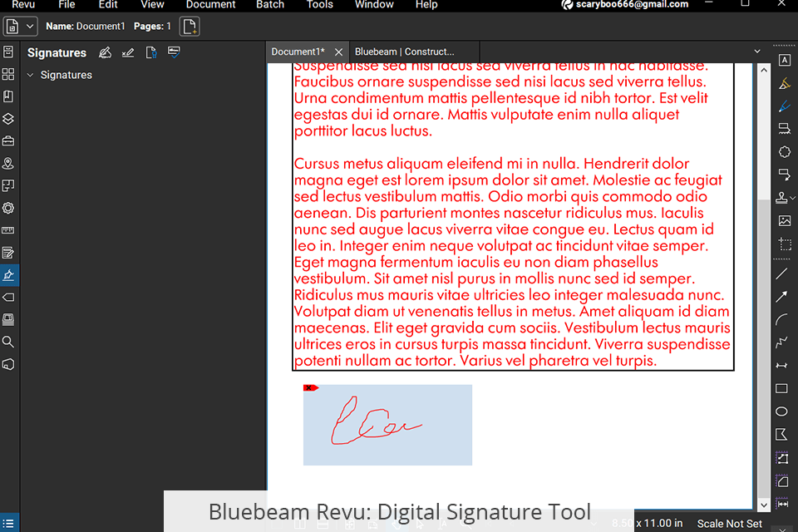This screenshot has width=798, height=532.
Task: Open the Measurements ruler panel
Action: point(8,230)
